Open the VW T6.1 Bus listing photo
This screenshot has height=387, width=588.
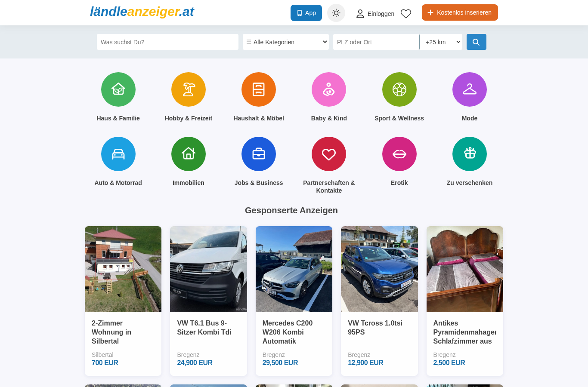[208, 269]
